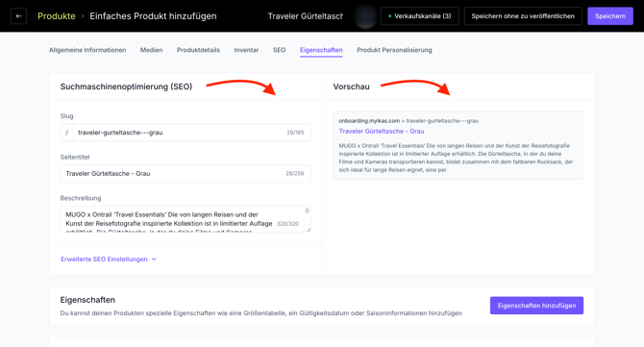Image resolution: width=644 pixels, height=347 pixels.
Task: Select the Produktdetails tab
Action: click(198, 50)
